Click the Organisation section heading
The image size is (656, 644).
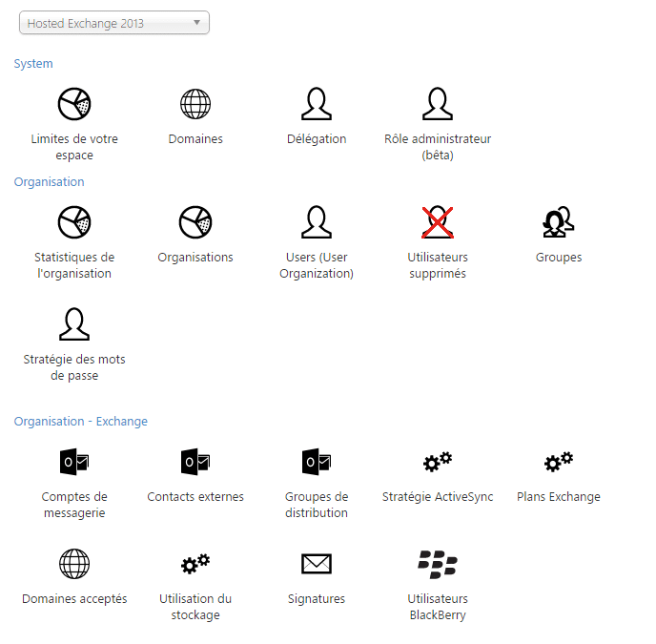click(x=49, y=181)
